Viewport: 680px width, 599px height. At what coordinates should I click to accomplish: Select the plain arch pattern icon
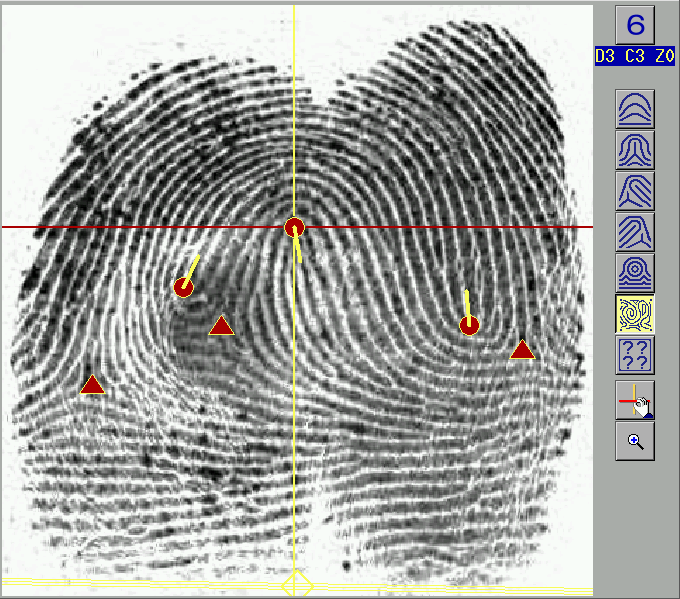pos(635,109)
